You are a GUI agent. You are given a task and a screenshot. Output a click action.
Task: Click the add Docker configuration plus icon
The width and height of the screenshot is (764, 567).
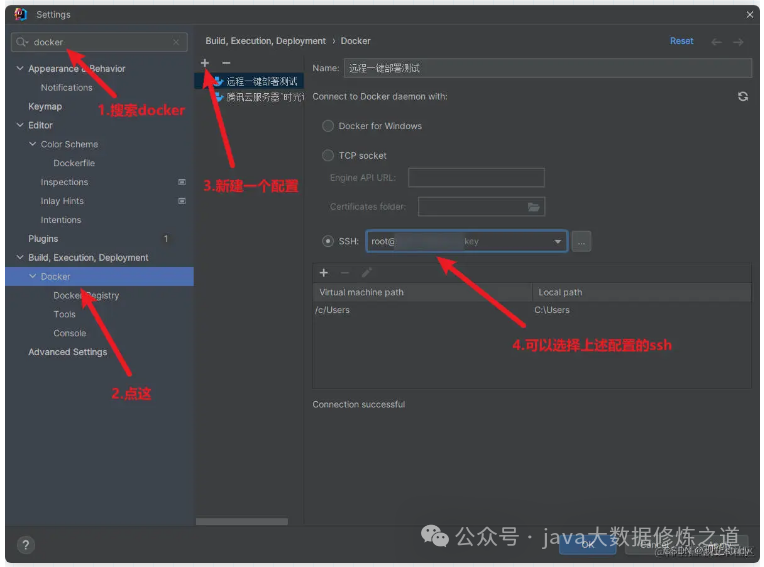point(205,63)
